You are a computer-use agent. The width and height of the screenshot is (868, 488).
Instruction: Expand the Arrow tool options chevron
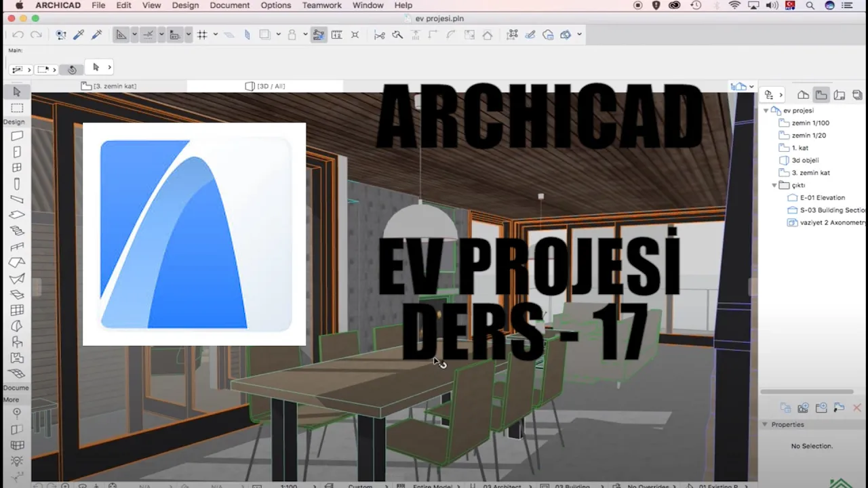point(109,67)
